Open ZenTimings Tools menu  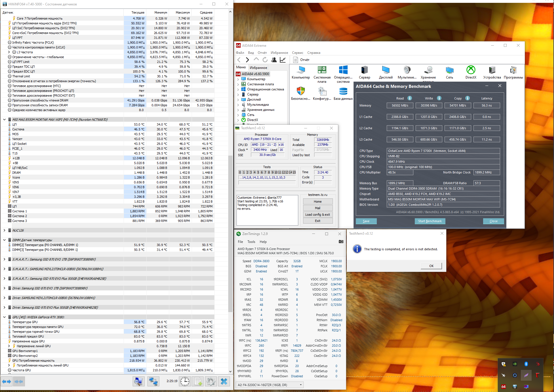[x=251, y=242]
